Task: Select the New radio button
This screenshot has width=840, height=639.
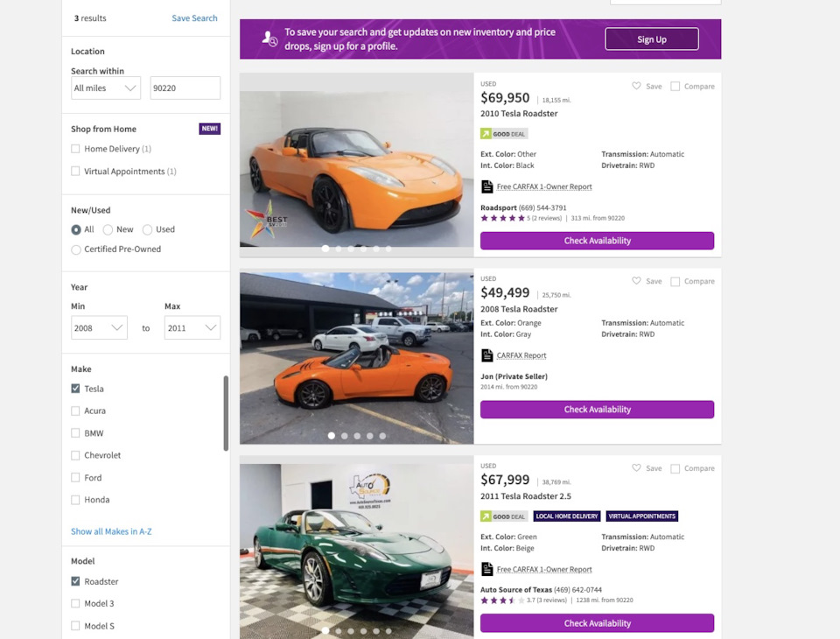Action: pyautogui.click(x=108, y=229)
